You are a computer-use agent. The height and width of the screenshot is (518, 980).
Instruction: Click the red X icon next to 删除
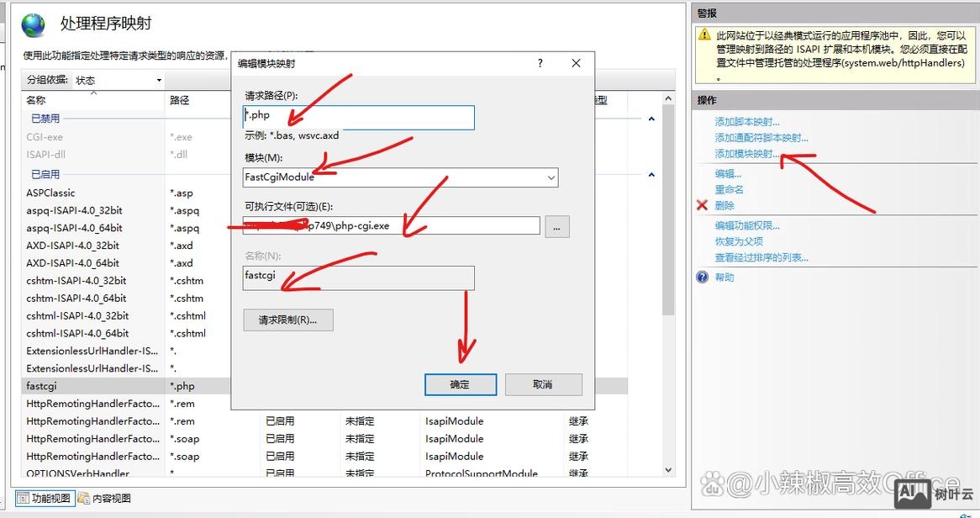point(703,204)
